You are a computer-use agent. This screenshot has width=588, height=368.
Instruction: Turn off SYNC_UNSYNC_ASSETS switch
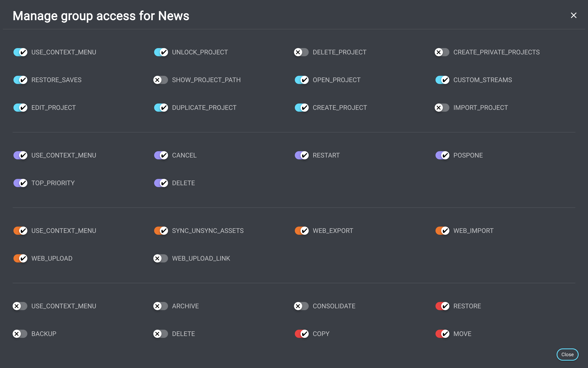coord(161,230)
